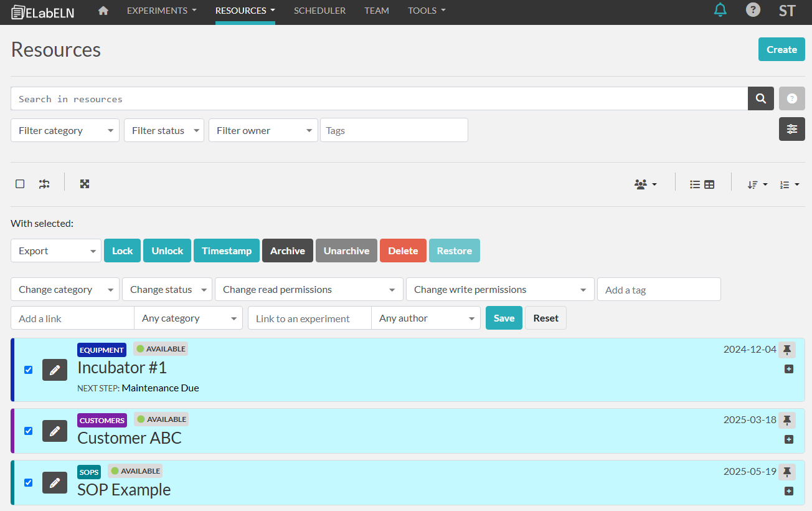
Task: Open the notifications bell
Action: point(720,10)
